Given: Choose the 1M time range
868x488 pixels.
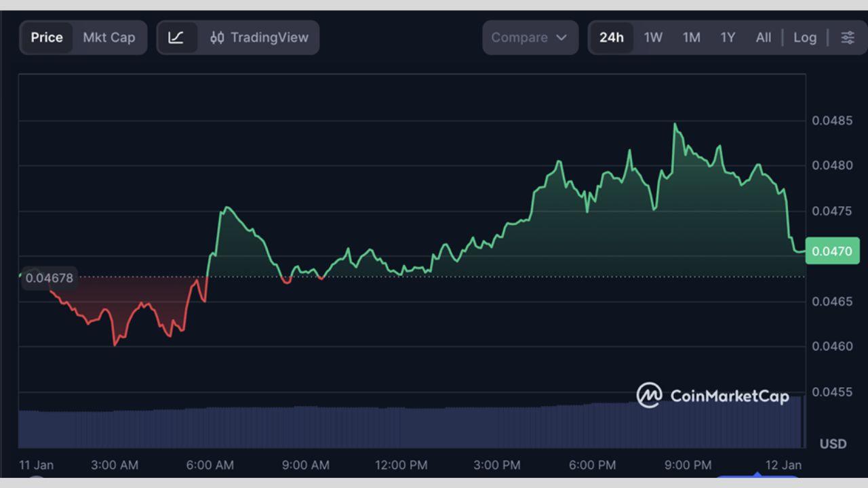Looking at the screenshot, I should tap(691, 37).
